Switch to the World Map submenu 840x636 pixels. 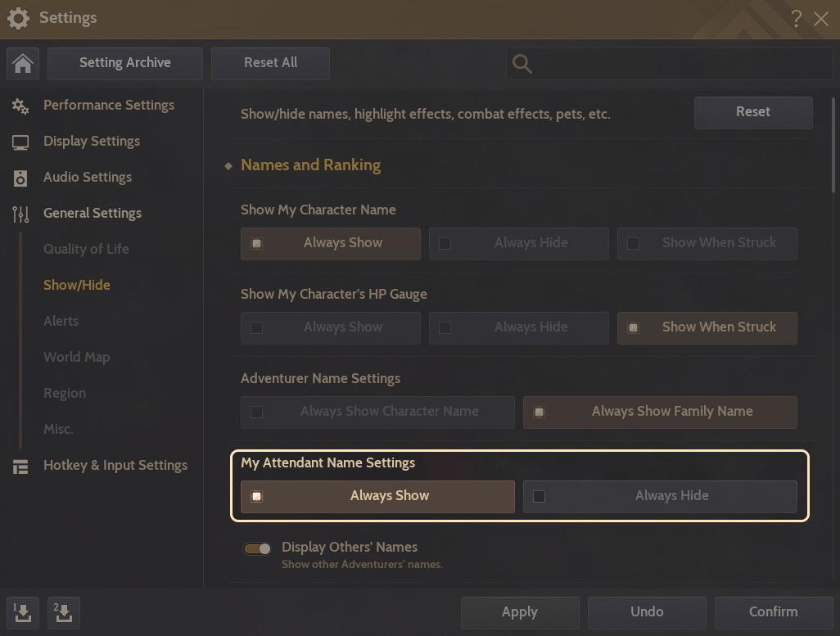[x=76, y=358]
